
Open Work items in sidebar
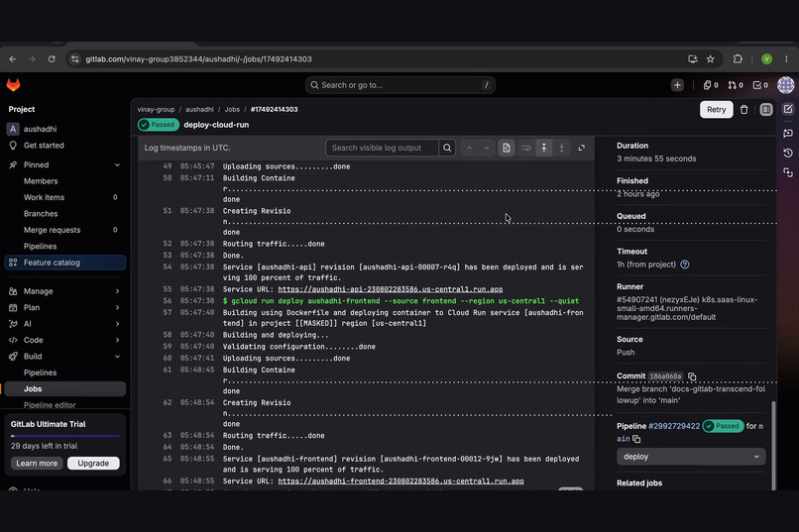[64, 197]
